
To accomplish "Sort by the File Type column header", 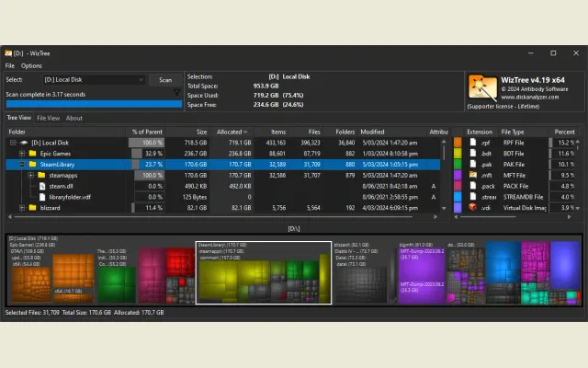I will pos(524,132).
